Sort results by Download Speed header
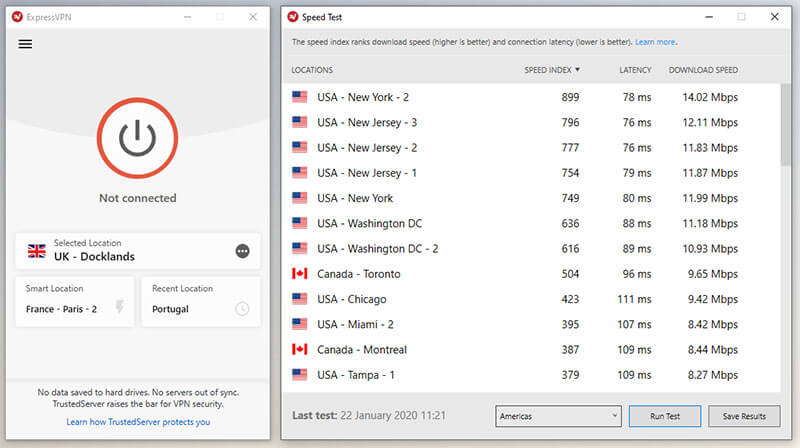Image resolution: width=800 pixels, height=448 pixels. pos(703,70)
